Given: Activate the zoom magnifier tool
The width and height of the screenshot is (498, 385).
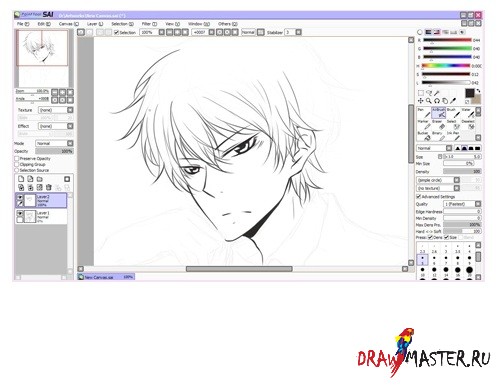Looking at the screenshot, I should tap(429, 101).
